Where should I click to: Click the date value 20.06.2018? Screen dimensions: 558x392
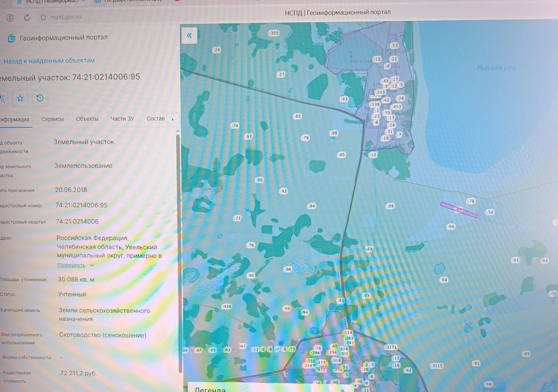click(71, 190)
